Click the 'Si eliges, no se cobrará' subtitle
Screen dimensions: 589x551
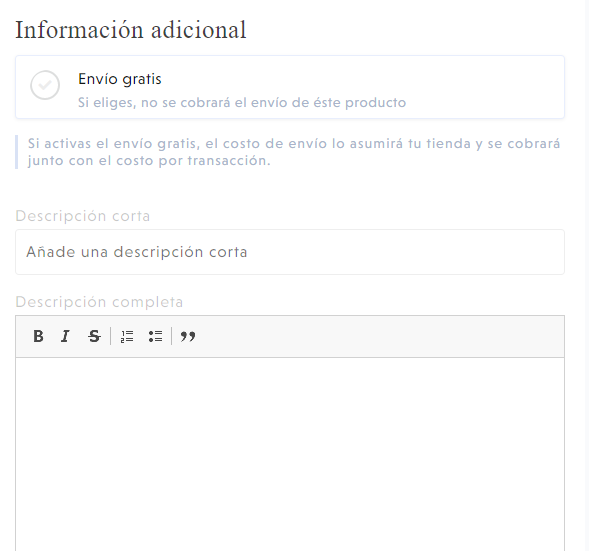[242, 103]
